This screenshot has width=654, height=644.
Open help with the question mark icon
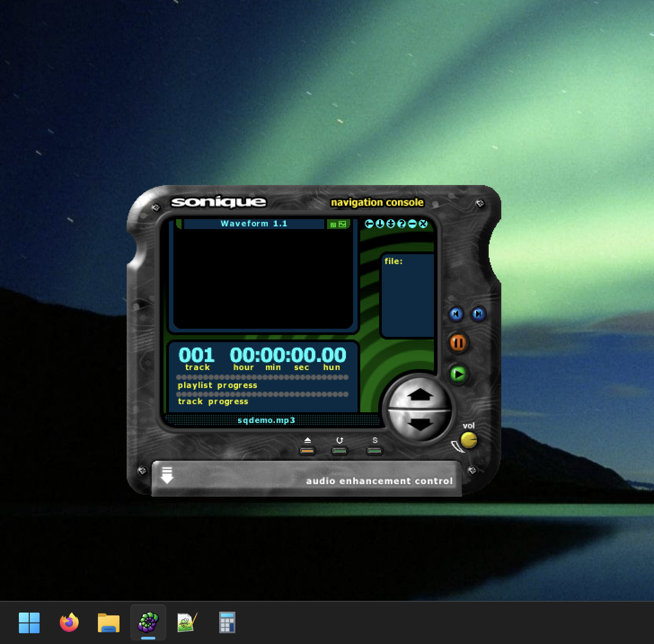pos(402,224)
